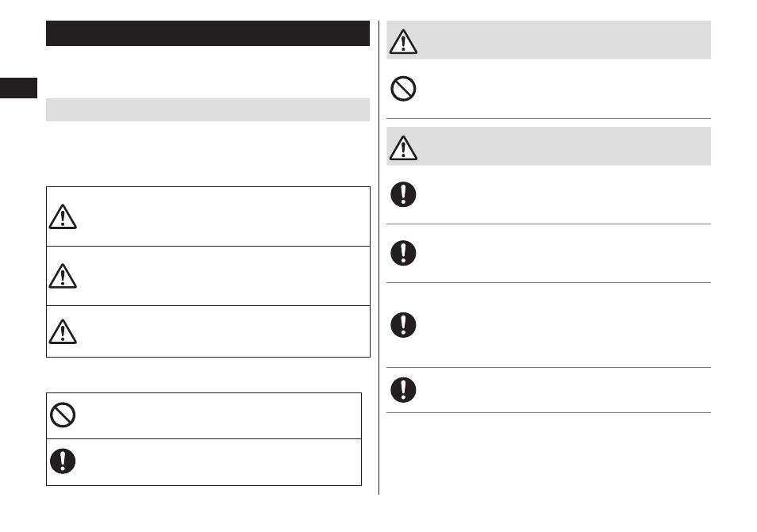This screenshot has height=532, width=757.
Task: Click the prohibition symbol in lower-left table
Action: click(63, 415)
